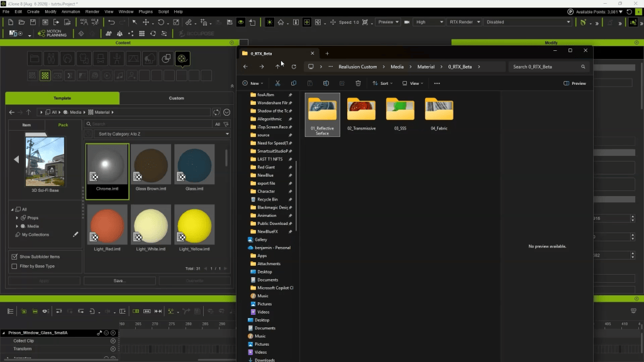Click the Explorer search magnifier icon
The width and height of the screenshot is (644, 362).
(x=583, y=67)
